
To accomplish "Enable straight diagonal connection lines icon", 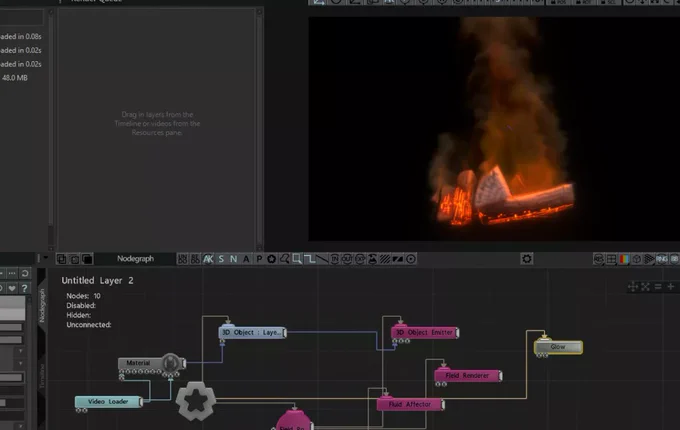I will point(322,259).
